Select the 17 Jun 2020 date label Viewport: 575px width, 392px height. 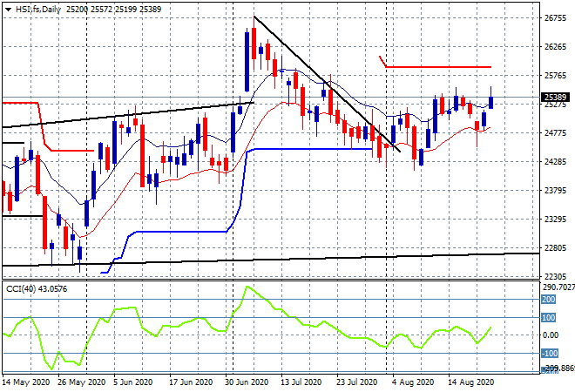click(191, 382)
